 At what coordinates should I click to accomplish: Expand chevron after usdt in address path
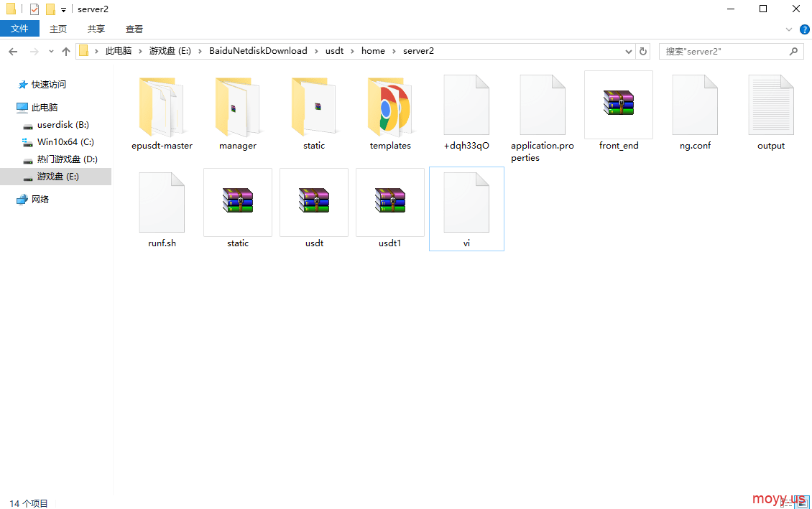(x=353, y=51)
